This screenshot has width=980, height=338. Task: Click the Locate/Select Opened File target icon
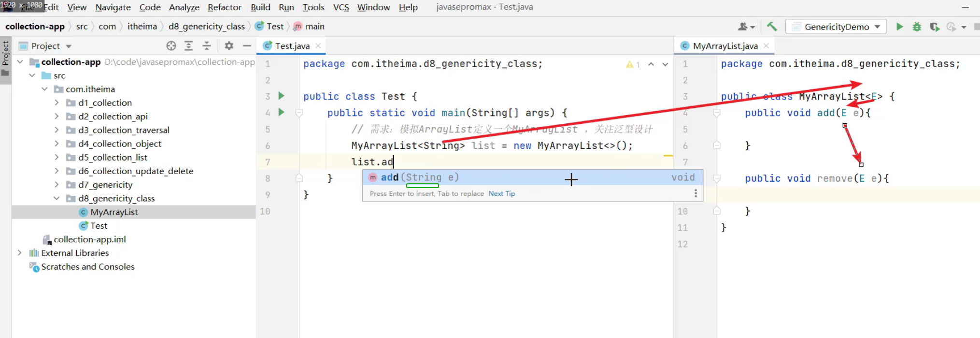pyautogui.click(x=171, y=46)
